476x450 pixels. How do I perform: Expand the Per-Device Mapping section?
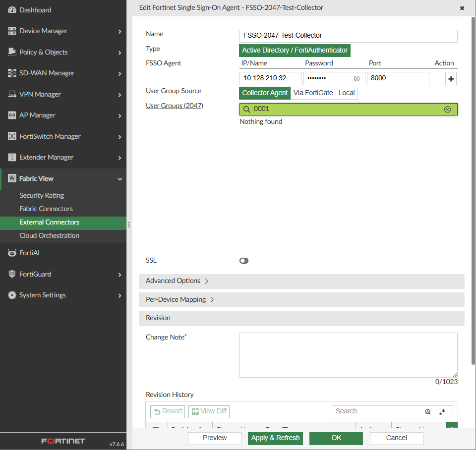[x=301, y=300]
